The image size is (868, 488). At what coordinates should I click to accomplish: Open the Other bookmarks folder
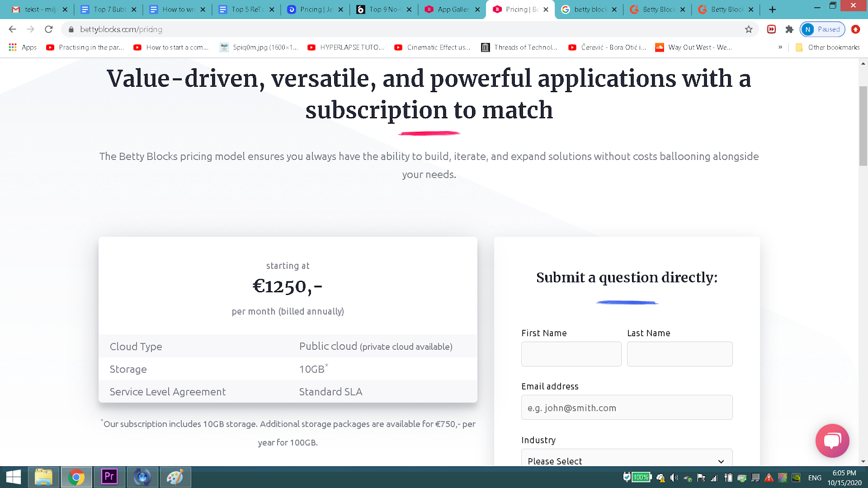[x=827, y=47]
